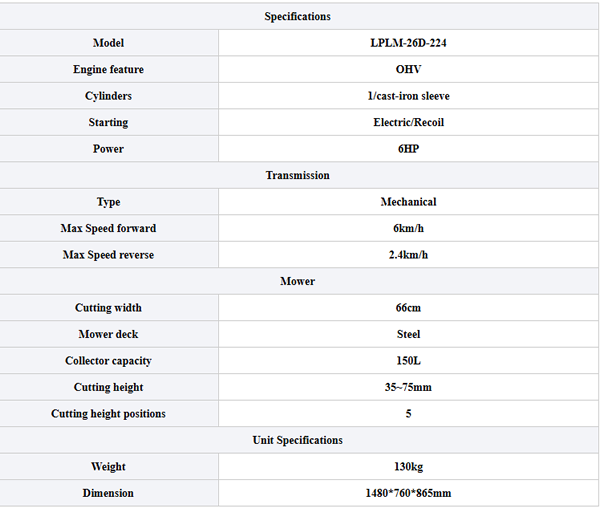The height and width of the screenshot is (509, 600).
Task: Click the Cutting height positions label
Action: tap(108, 414)
